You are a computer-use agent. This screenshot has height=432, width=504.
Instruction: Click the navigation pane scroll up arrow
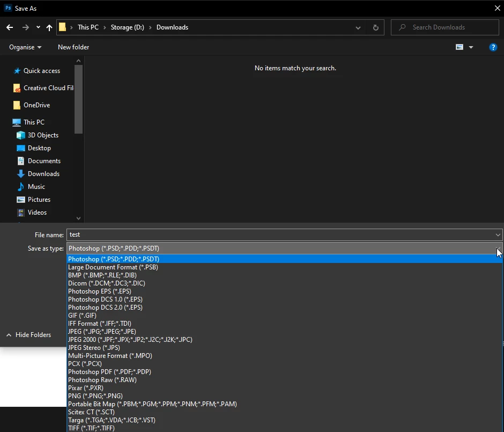point(78,61)
